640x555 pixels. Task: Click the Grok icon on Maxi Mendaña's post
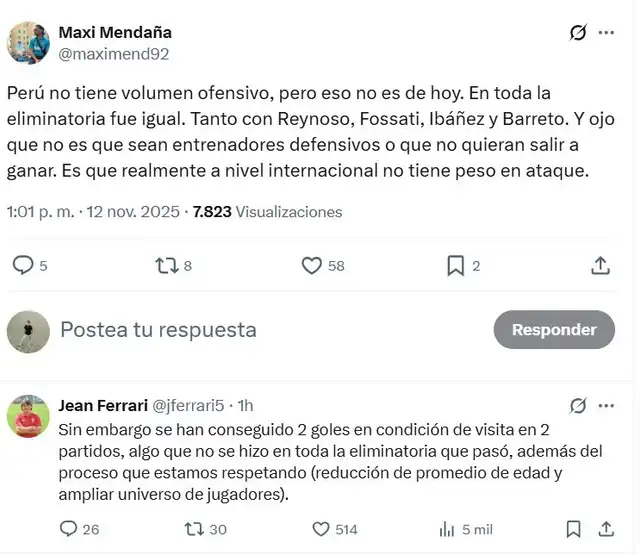pyautogui.click(x=578, y=32)
